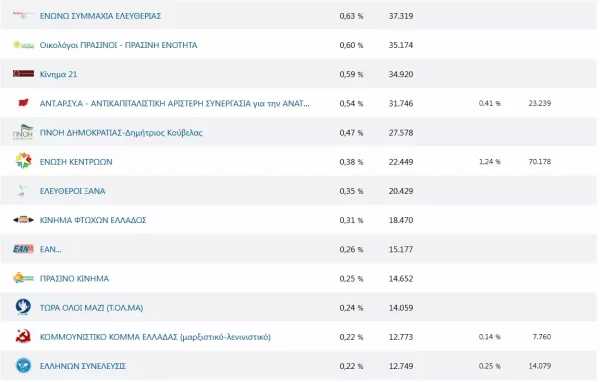
Task: Click the Τ.ΟΛ.ΜΑ blue circular logo
Action: 23,307
